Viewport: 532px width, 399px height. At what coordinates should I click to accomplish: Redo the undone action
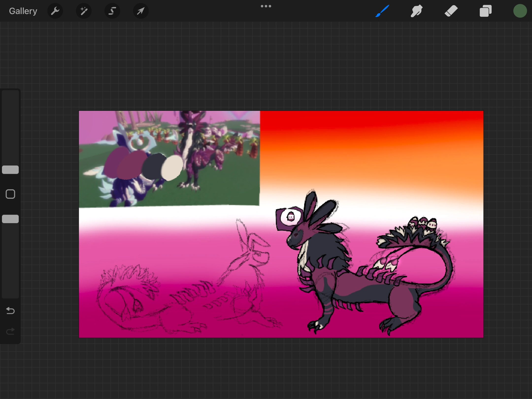pyautogui.click(x=10, y=331)
